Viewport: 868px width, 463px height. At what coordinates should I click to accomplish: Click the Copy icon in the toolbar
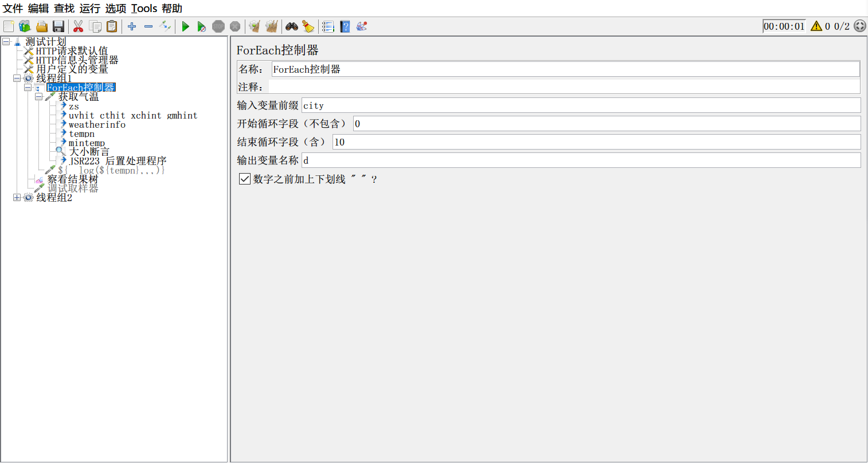click(95, 26)
